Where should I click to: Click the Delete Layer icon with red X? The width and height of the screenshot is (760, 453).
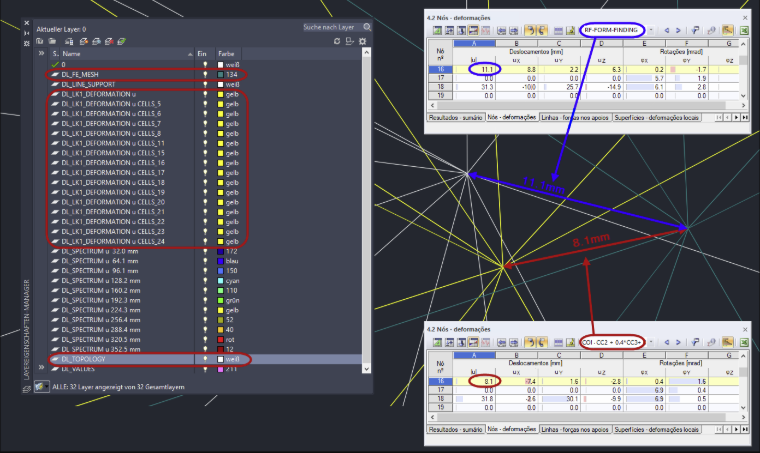109,42
